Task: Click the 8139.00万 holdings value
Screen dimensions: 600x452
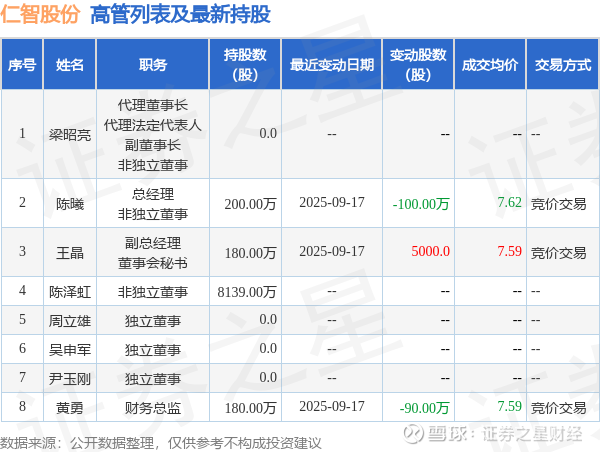Action: pos(247,292)
